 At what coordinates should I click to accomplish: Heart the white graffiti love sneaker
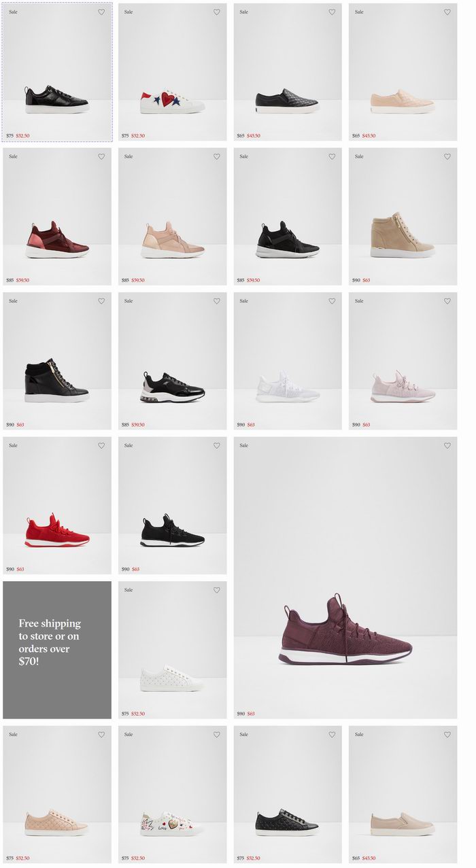(217, 735)
